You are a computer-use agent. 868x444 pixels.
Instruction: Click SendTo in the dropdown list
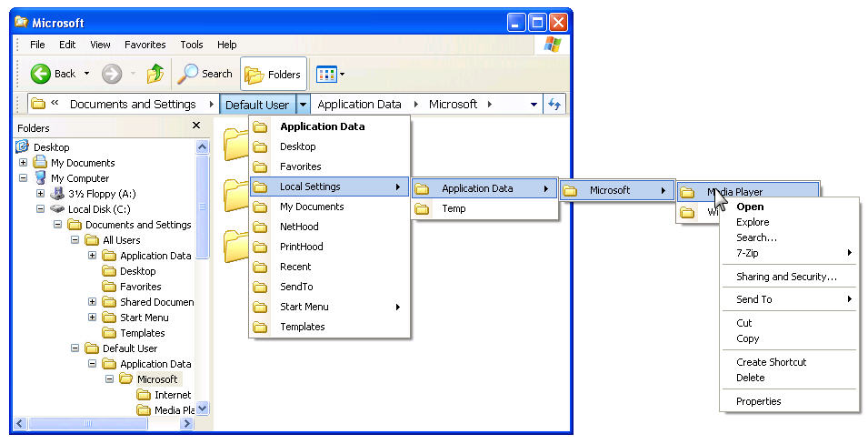pyautogui.click(x=329, y=287)
